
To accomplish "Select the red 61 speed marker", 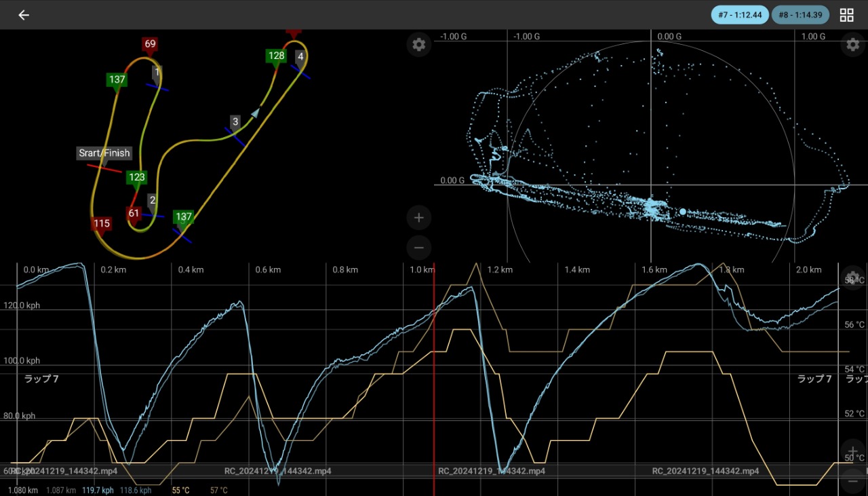I will click(134, 215).
